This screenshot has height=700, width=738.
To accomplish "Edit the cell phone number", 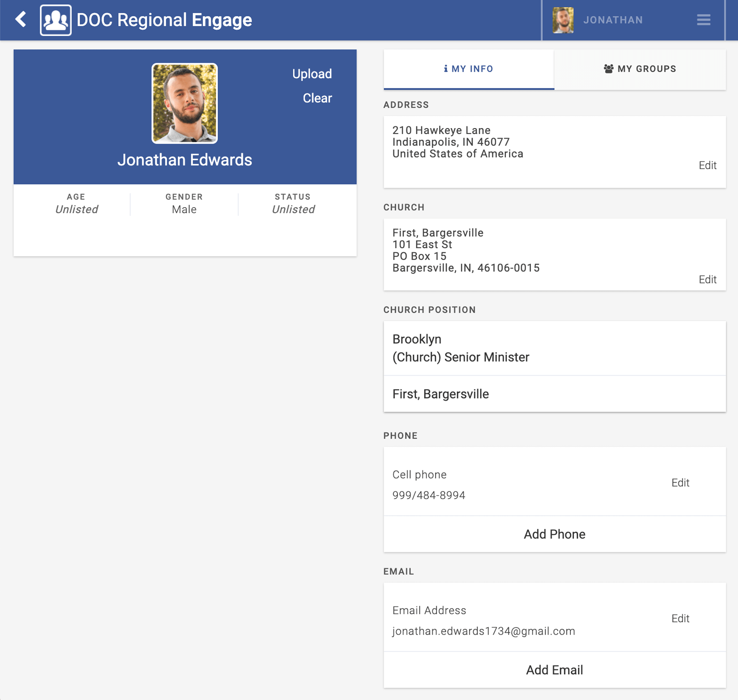I will pos(680,483).
